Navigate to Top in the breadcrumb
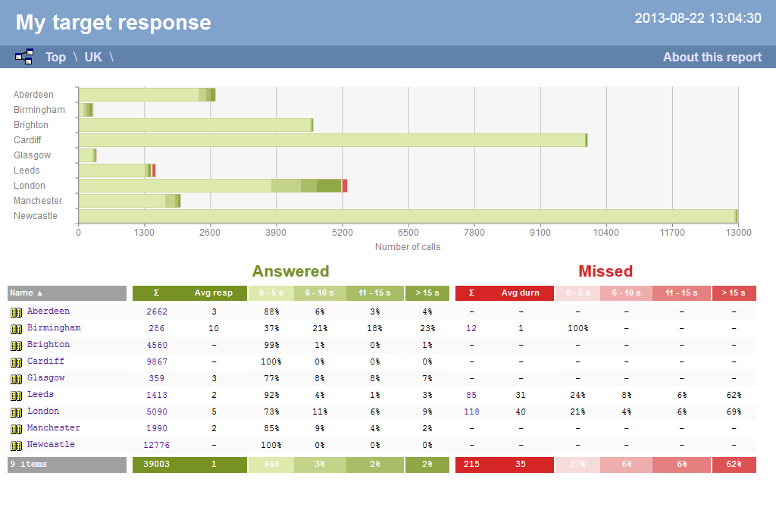The height and width of the screenshot is (532, 776). (x=55, y=57)
